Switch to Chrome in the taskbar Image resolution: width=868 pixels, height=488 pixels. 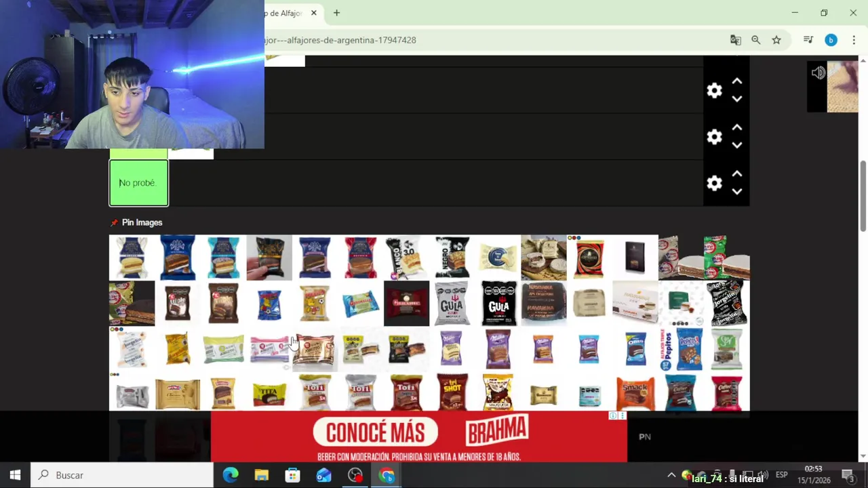point(387,475)
